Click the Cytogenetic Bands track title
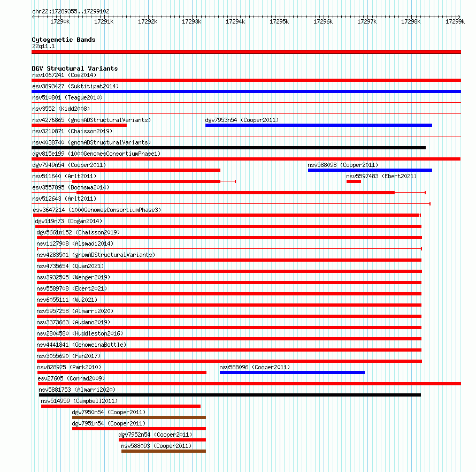The image size is (476, 472). [x=64, y=40]
